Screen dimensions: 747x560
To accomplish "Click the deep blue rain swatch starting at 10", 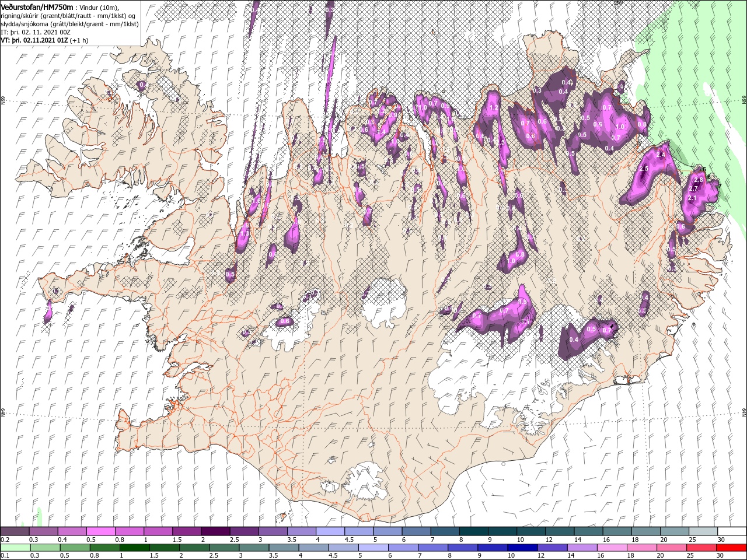I will tap(523, 548).
